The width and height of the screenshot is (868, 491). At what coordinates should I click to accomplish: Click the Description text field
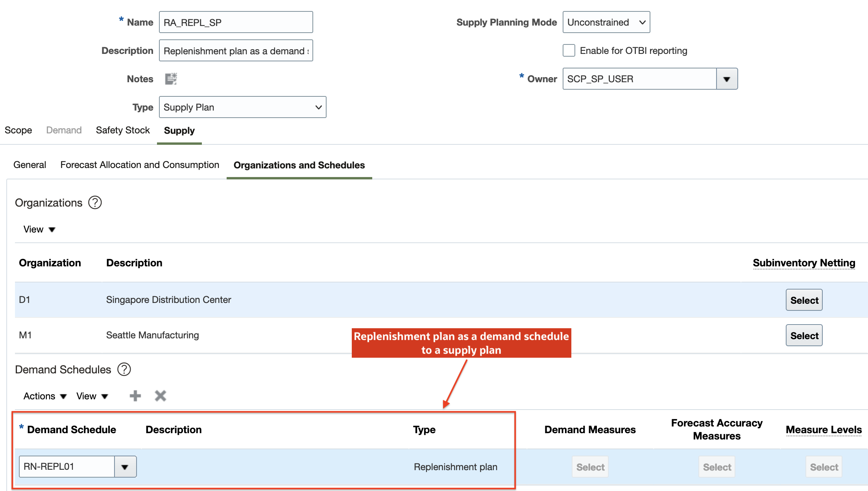pyautogui.click(x=236, y=51)
